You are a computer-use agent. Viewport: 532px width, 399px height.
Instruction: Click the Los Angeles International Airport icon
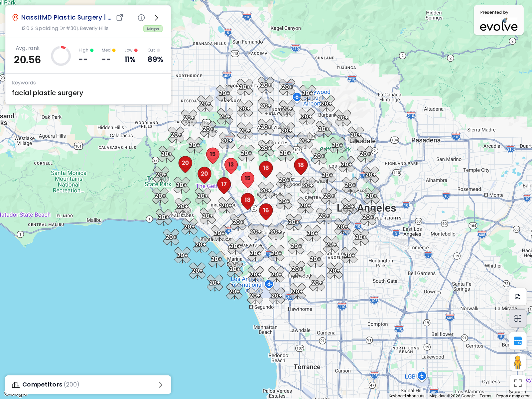pos(269,284)
